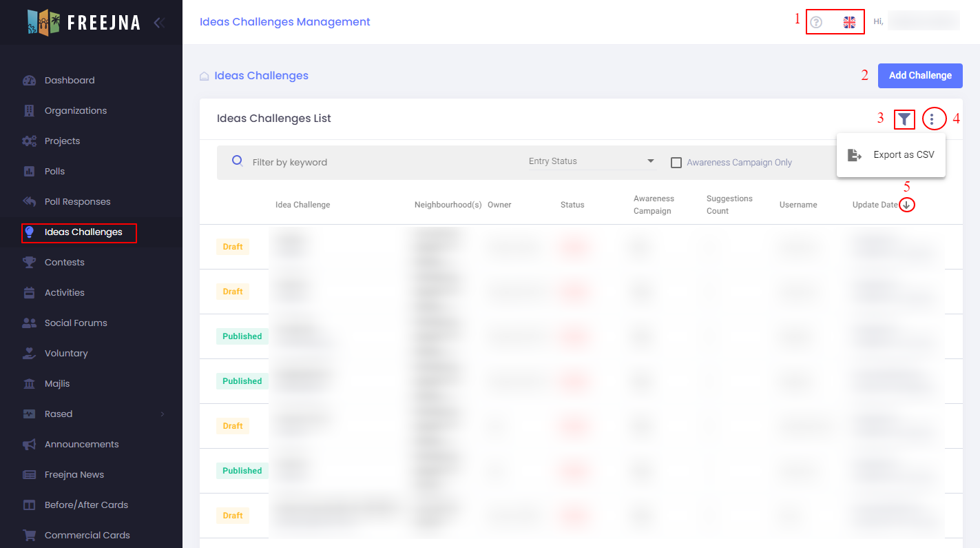Click the Ideas Challenges breadcrumb link

[261, 76]
